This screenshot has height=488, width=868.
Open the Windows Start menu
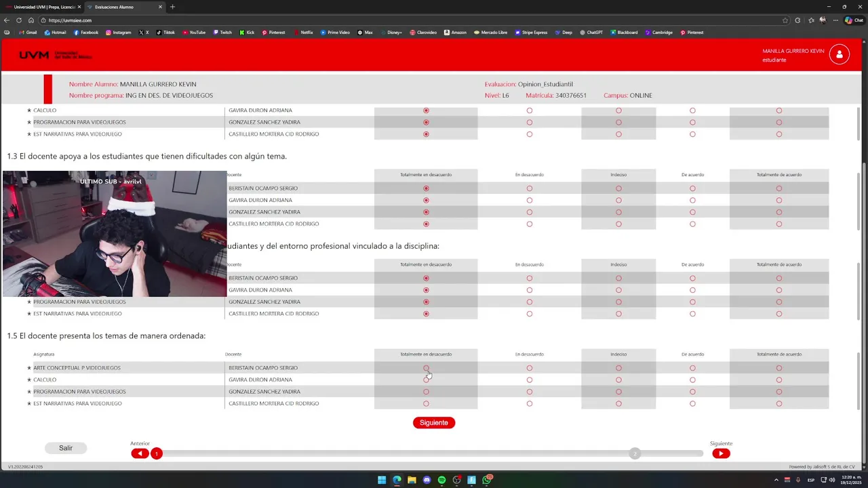[x=382, y=480]
